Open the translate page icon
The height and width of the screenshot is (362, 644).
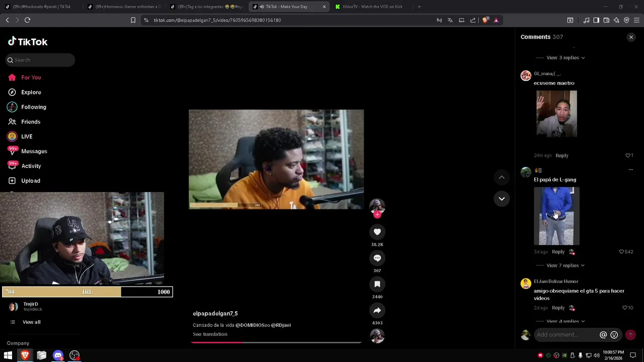[450, 20]
